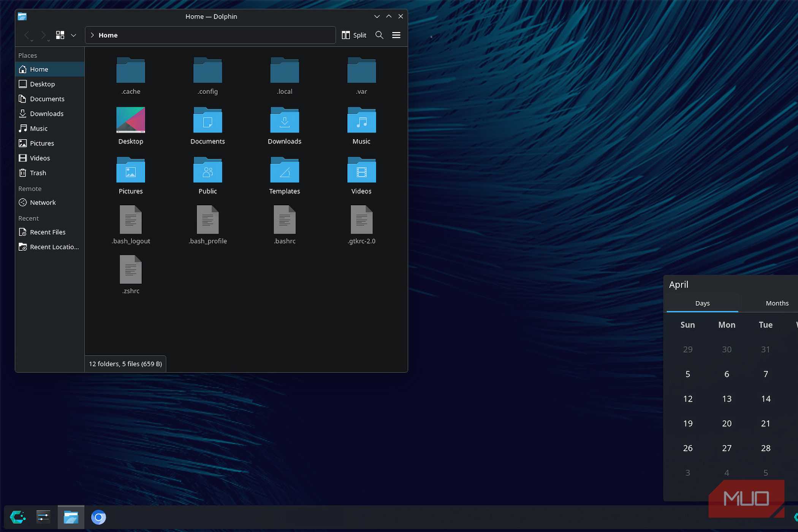This screenshot has height=532, width=798.
Task: Go to Downloads in Places sidebar
Action: click(50, 114)
